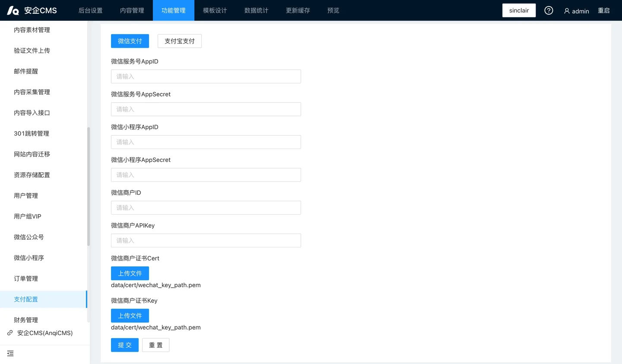Reset the form with 重置
The width and height of the screenshot is (622, 364).
coord(156,345)
